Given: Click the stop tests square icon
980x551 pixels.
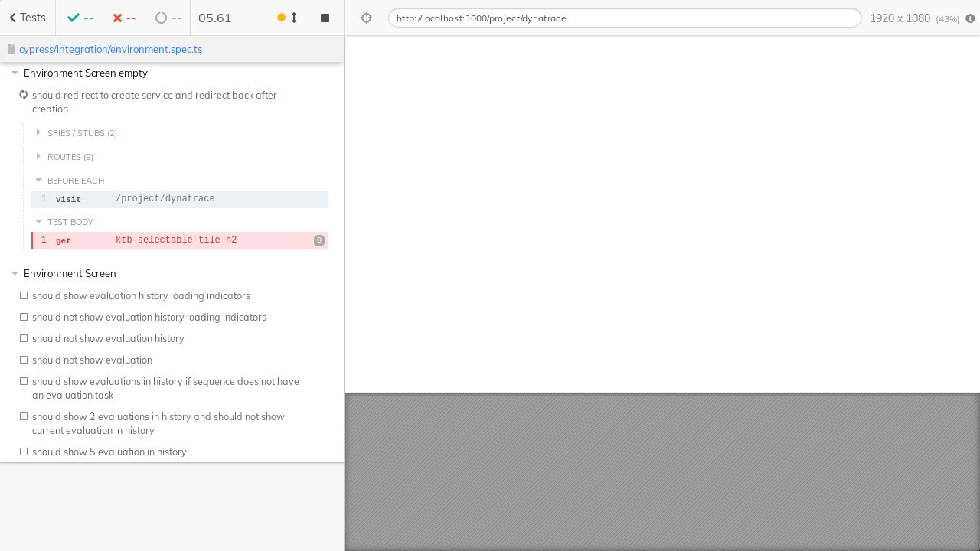Looking at the screenshot, I should click(x=325, y=18).
